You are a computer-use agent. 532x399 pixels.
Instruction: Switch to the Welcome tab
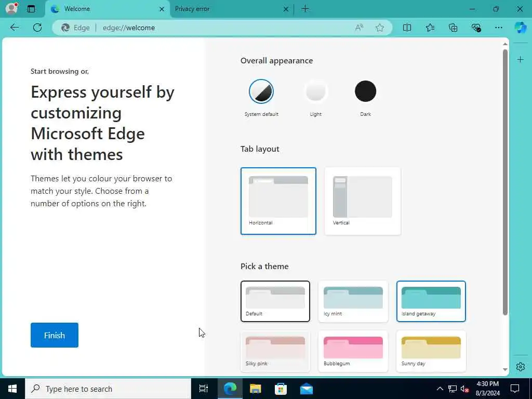tap(107, 9)
